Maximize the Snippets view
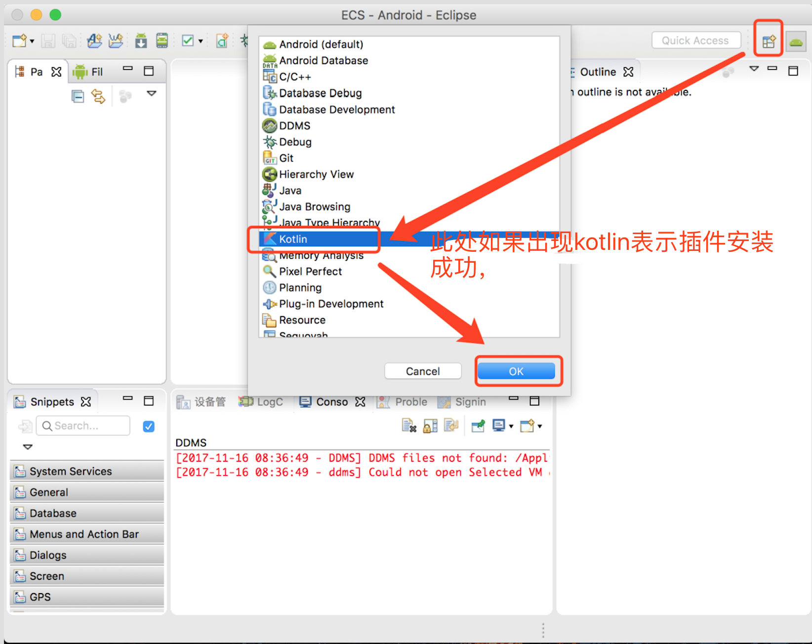 coord(149,401)
